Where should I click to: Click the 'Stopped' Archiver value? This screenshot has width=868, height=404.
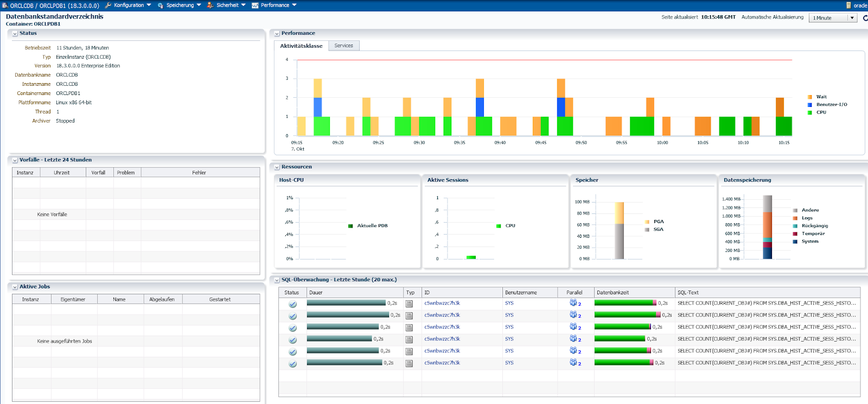pos(65,121)
